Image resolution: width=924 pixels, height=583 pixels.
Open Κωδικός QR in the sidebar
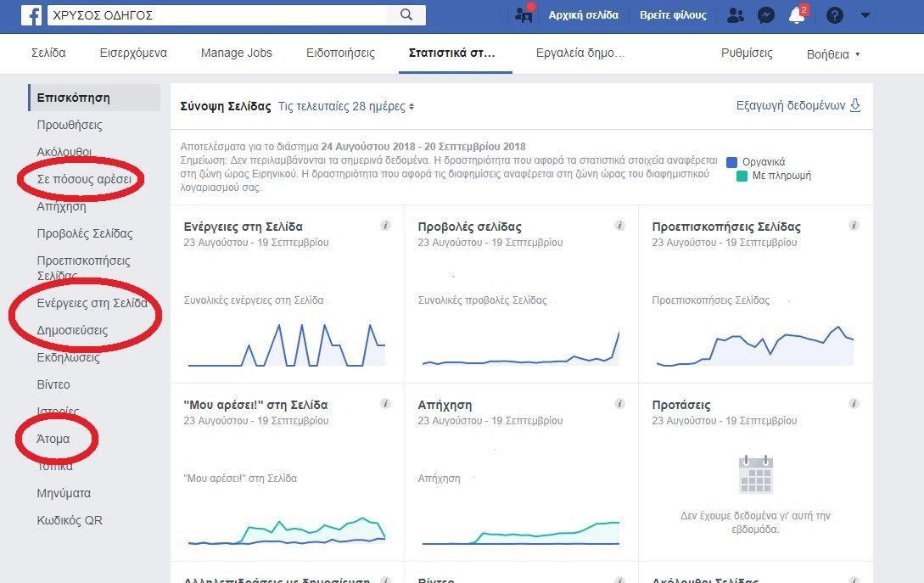pos(70,520)
